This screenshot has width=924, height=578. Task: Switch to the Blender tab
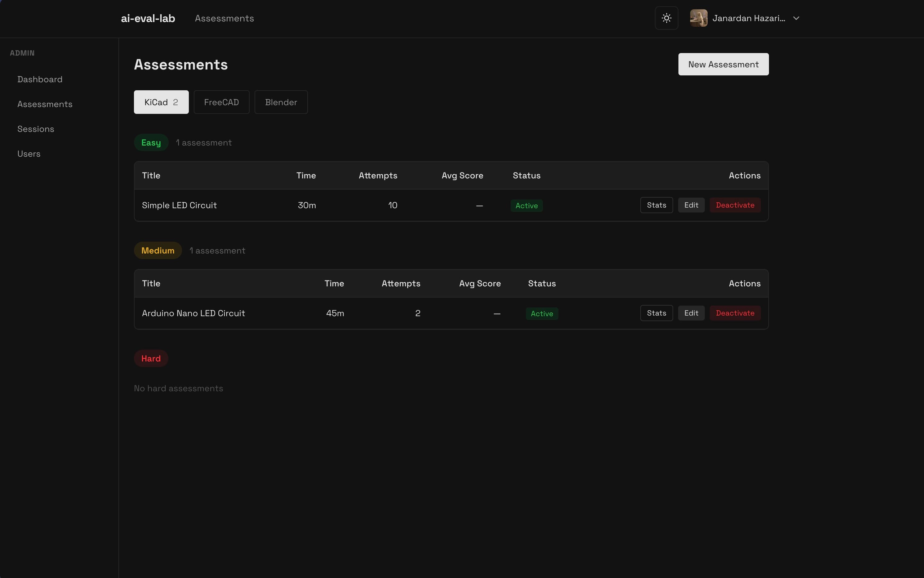[x=281, y=102]
